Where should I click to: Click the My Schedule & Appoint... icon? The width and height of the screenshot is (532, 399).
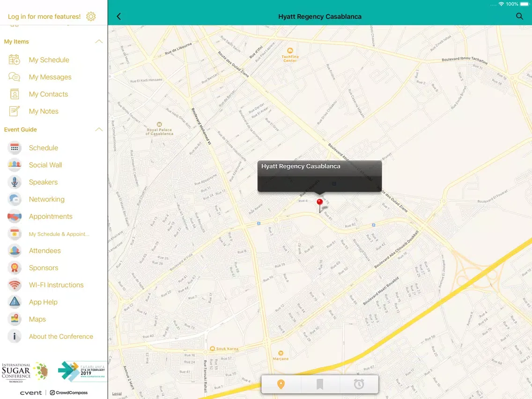point(14,234)
